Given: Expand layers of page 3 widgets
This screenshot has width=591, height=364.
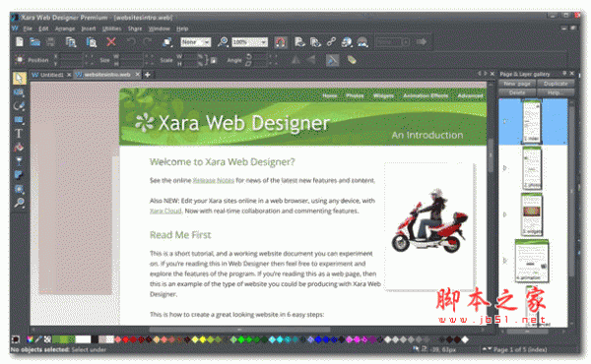Looking at the screenshot, I should click(x=505, y=214).
